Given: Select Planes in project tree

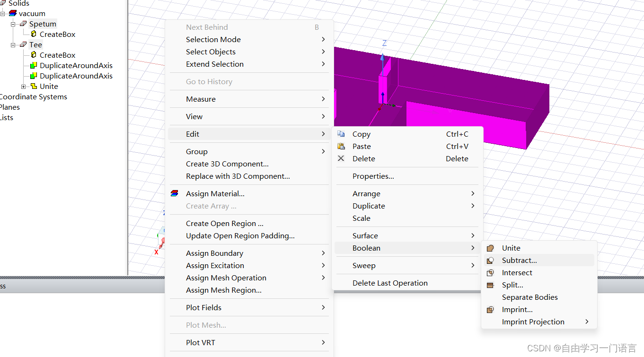Looking at the screenshot, I should click(9, 107).
